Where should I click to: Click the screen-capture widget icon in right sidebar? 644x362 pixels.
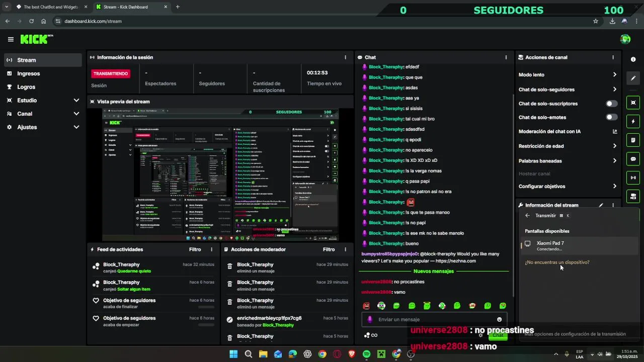[x=633, y=103]
